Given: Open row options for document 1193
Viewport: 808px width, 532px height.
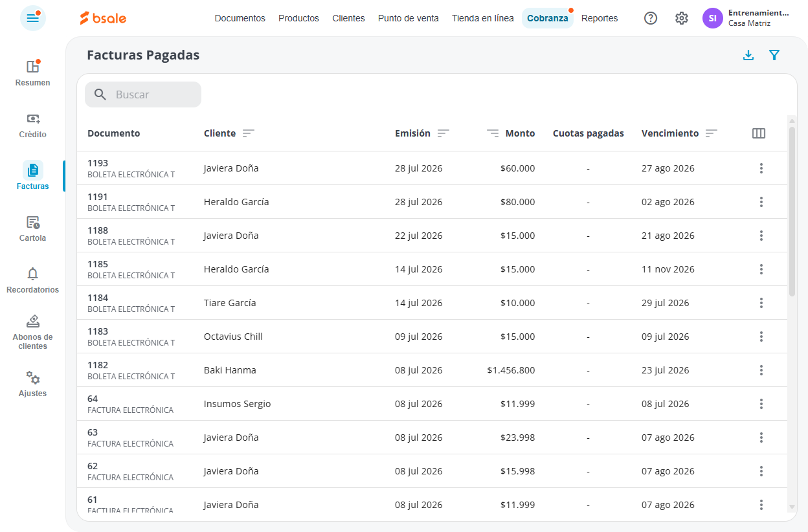Looking at the screenshot, I should coord(761,168).
